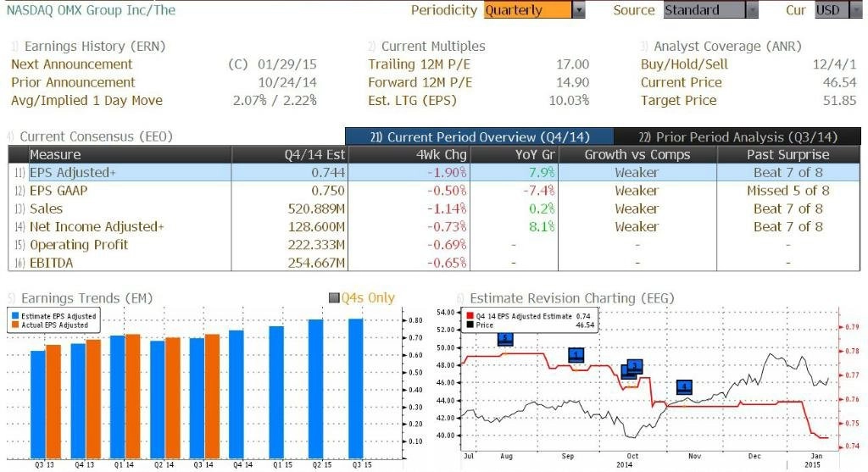Switch to Prior Period Analysis (Q3/14) tab
The height and width of the screenshot is (472, 868).
click(737, 136)
